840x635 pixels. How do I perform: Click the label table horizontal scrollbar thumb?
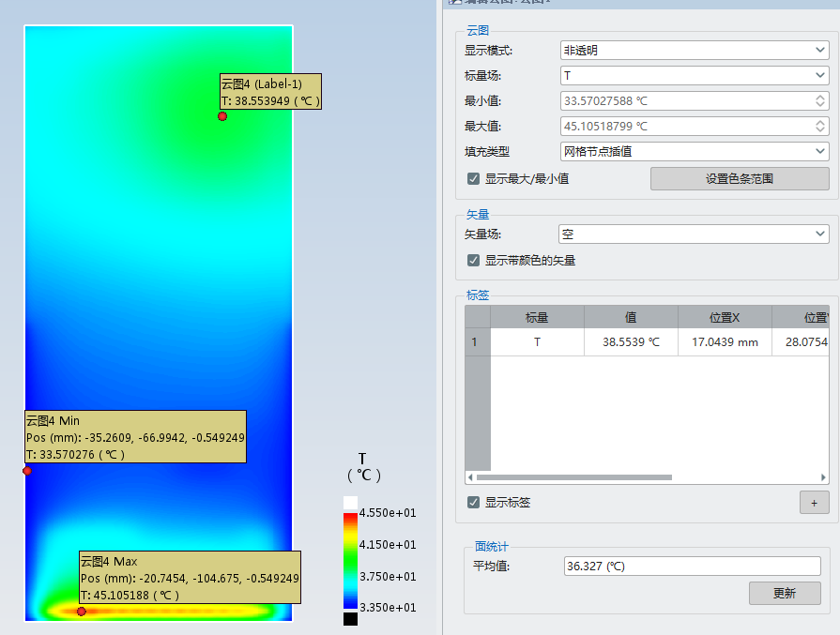point(573,477)
